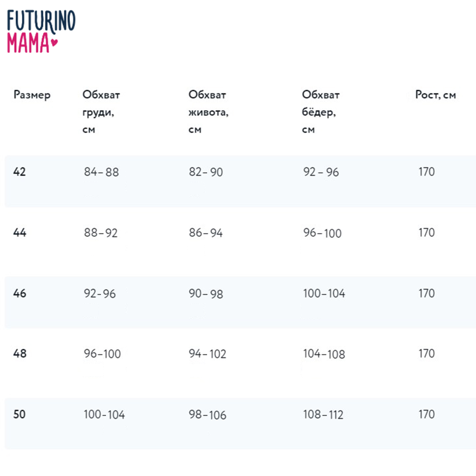
Task: Click the Обхват живота column header
Action: pos(208,112)
